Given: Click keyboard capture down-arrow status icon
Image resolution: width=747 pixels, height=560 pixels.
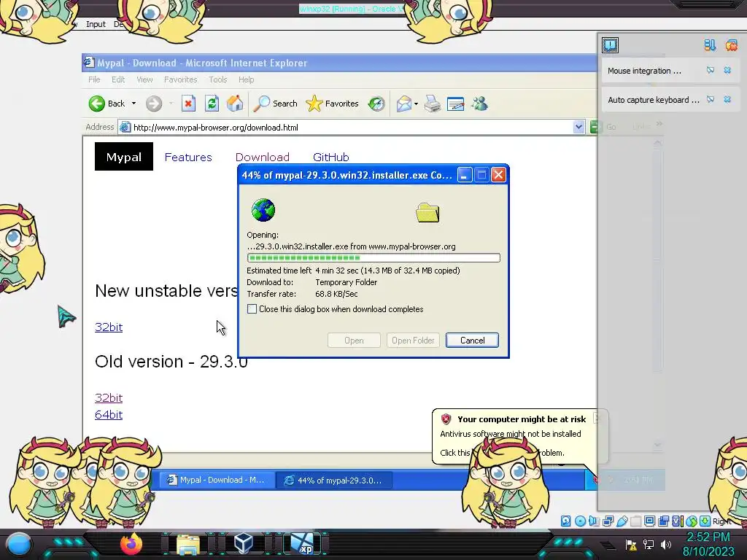Looking at the screenshot, I should pyautogui.click(x=705, y=521).
